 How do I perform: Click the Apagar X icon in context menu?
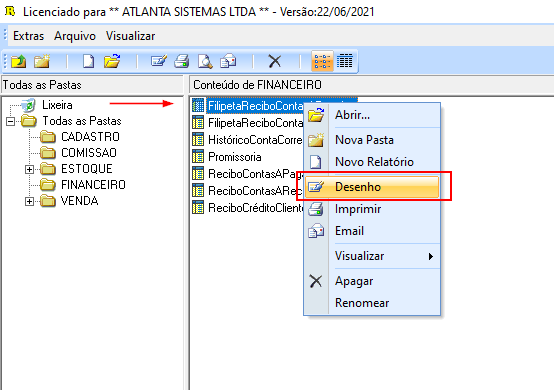click(316, 281)
